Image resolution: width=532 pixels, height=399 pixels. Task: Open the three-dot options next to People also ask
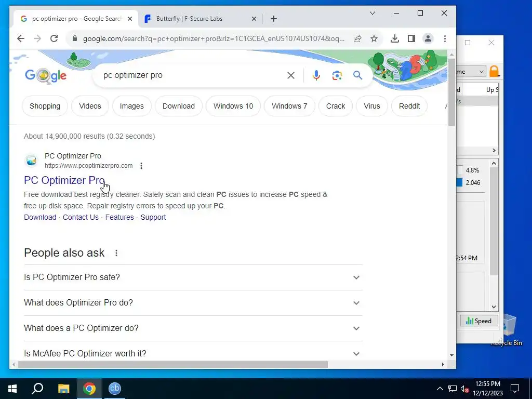click(116, 253)
